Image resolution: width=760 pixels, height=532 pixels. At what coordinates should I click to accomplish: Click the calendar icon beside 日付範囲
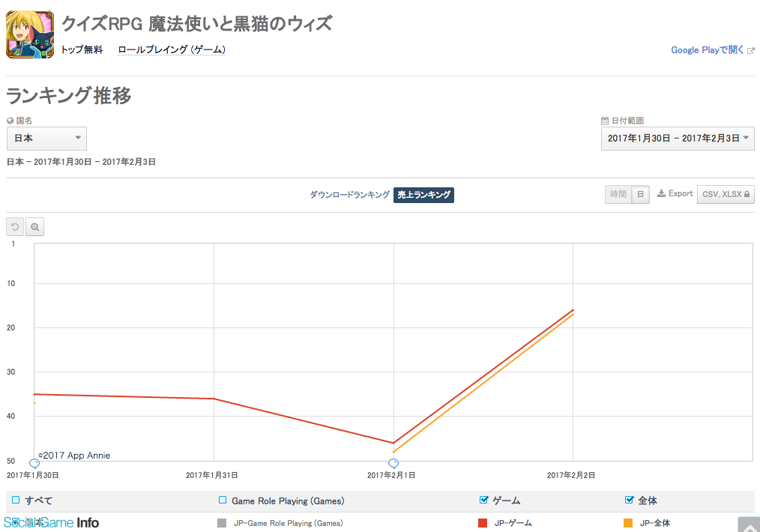click(605, 121)
